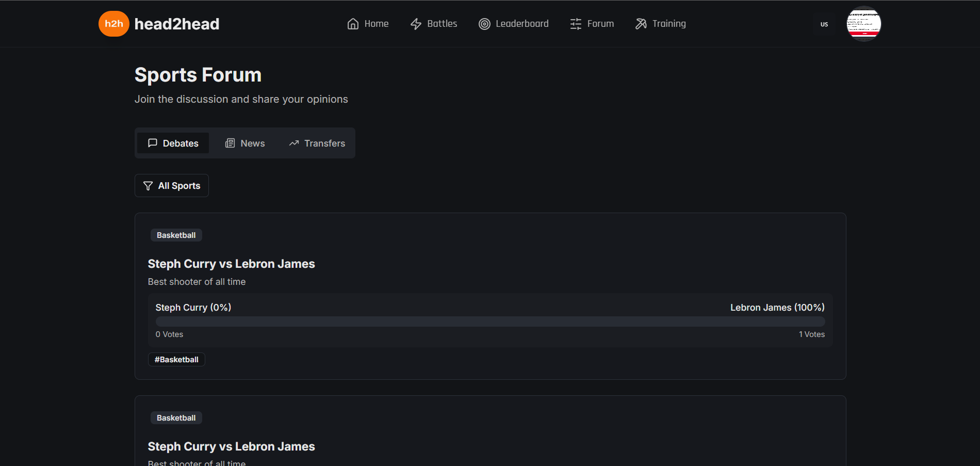
Task: Click the Home house icon
Action: click(x=353, y=24)
